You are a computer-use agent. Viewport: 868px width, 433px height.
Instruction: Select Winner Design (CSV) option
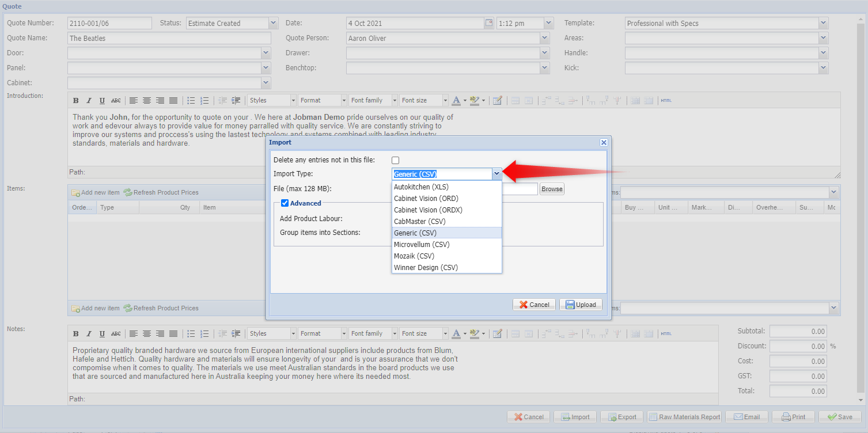(425, 267)
